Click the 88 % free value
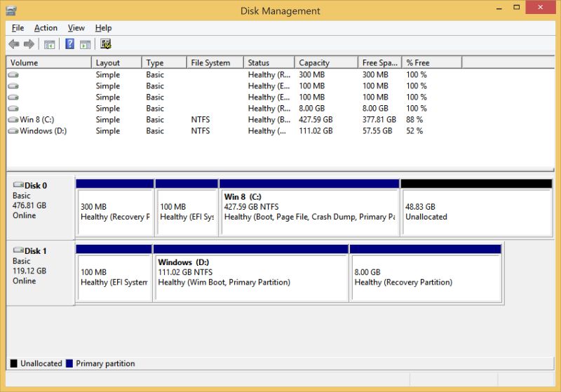Viewport: 561px width, 392px height. click(x=414, y=119)
